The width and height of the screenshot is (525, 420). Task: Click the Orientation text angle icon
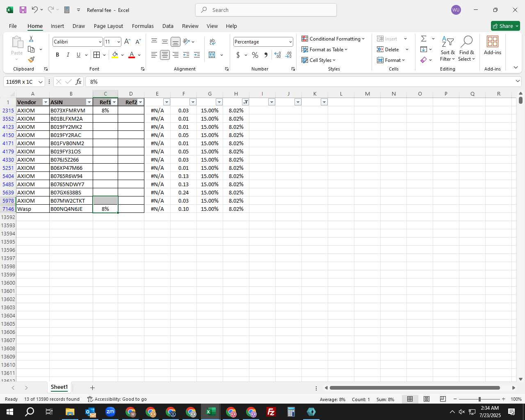[186, 41]
